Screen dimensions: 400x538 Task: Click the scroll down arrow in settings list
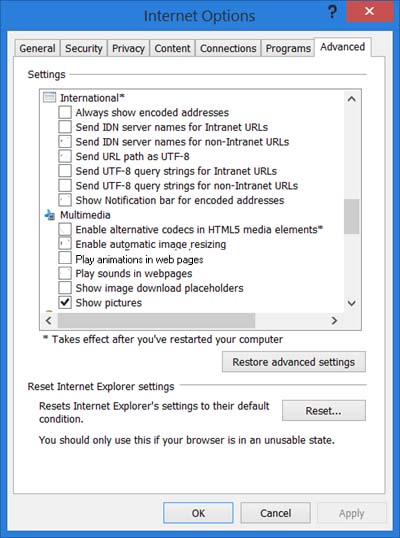coord(351,303)
